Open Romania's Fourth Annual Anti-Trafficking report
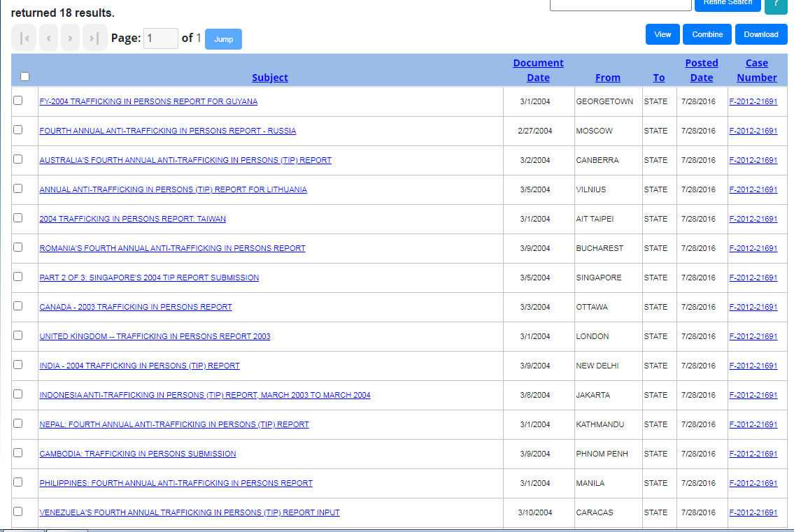 tap(172, 248)
